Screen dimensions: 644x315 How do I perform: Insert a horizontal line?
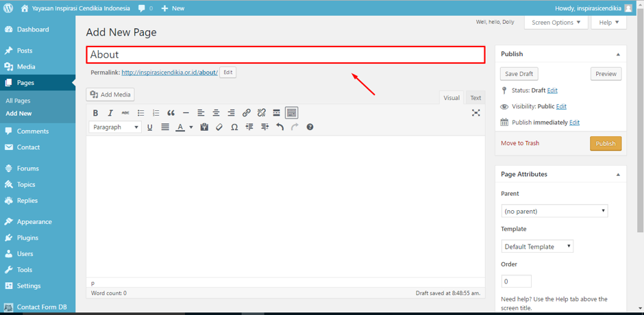[186, 113]
